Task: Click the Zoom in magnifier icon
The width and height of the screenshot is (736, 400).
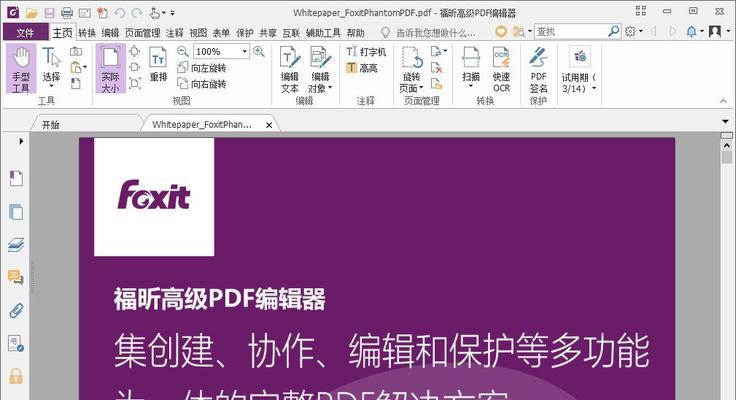Action: click(x=259, y=51)
